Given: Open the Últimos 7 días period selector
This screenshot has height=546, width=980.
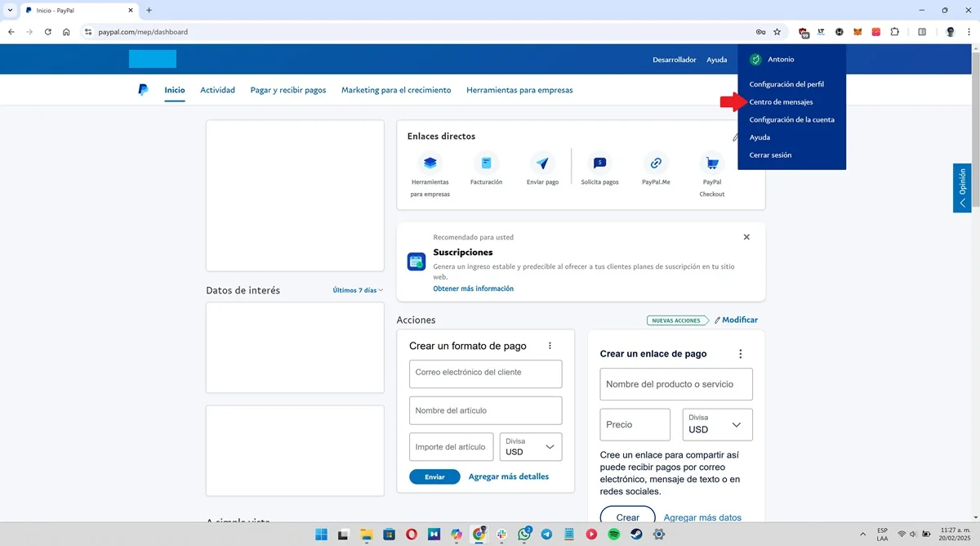Looking at the screenshot, I should (x=357, y=289).
